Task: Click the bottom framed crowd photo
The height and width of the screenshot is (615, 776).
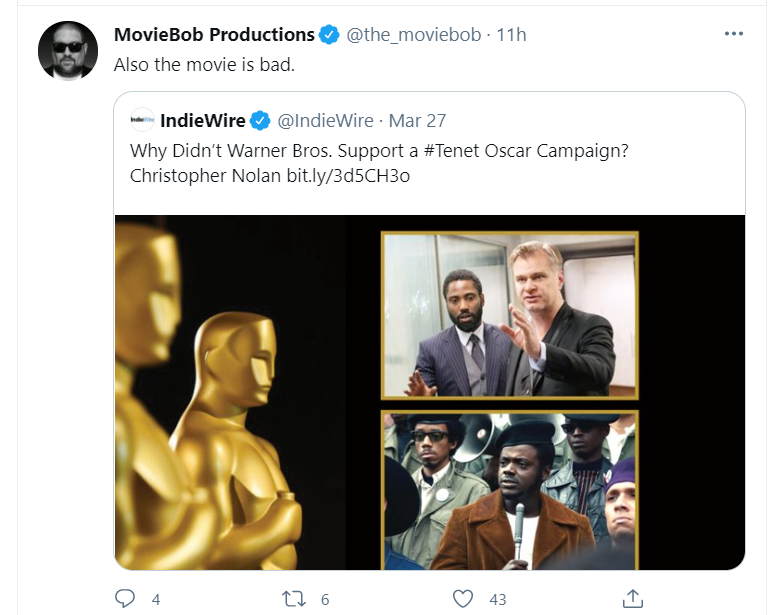Action: click(x=510, y=490)
